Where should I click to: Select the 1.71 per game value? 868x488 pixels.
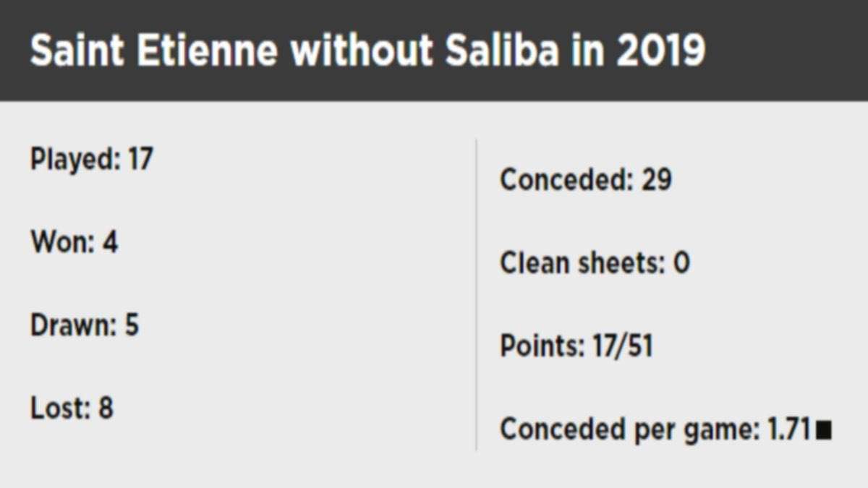pyautogui.click(x=788, y=430)
